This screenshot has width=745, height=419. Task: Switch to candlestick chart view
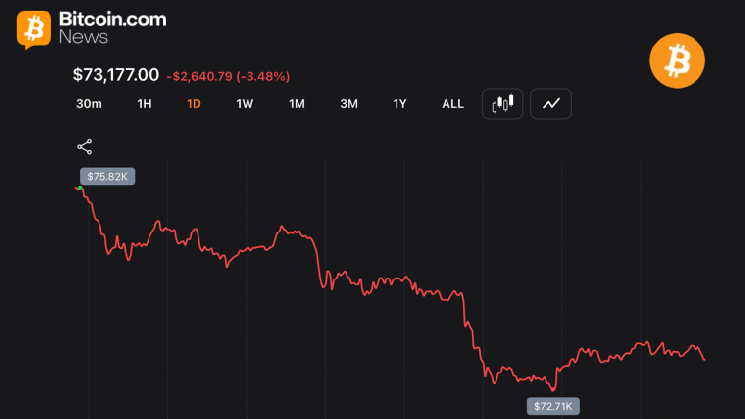click(x=502, y=104)
